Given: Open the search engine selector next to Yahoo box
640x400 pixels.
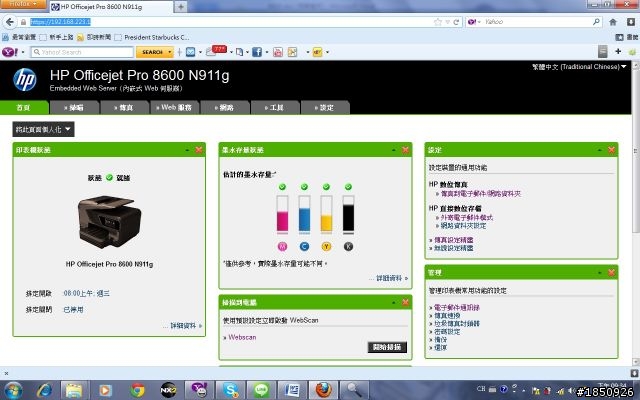Looking at the screenshot, I should 474,22.
